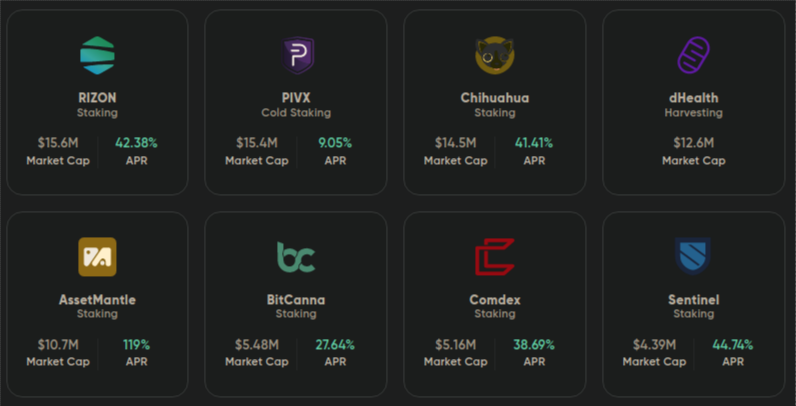
Task: Click the dHealth $12.6M market cap
Action: 693,143
